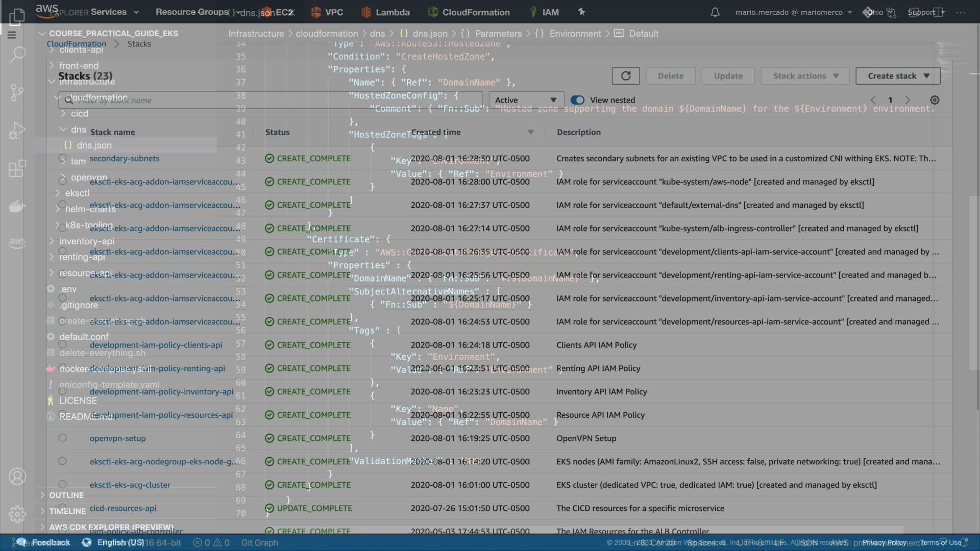The width and height of the screenshot is (980, 551).
Task: Open the Create stack dropdown
Action: (898, 76)
